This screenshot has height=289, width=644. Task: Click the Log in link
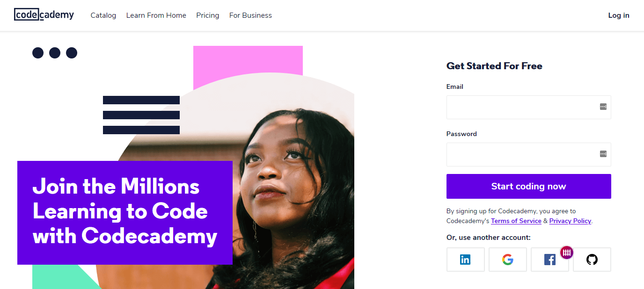tap(618, 15)
